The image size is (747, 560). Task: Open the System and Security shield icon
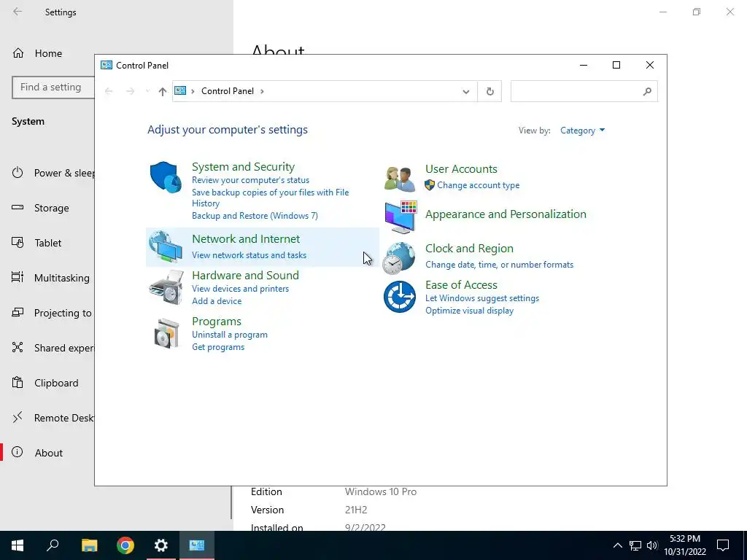point(166,177)
